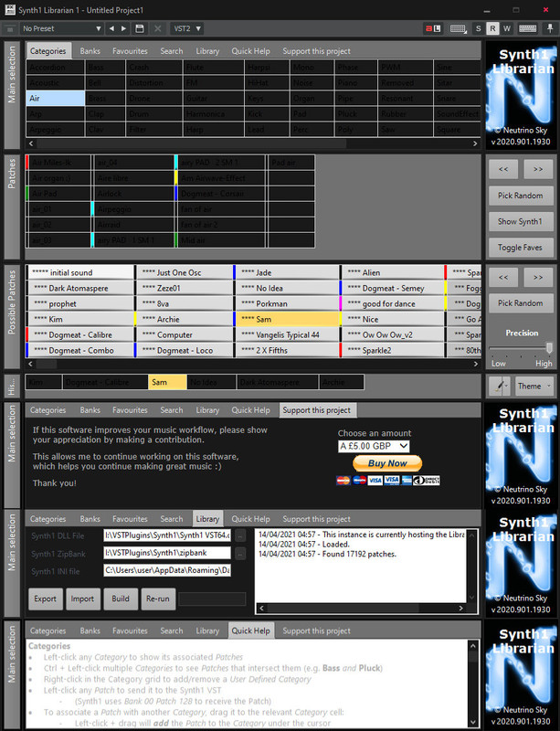Select the '***** initial sound' patch
The image size is (560, 731).
[x=80, y=272]
